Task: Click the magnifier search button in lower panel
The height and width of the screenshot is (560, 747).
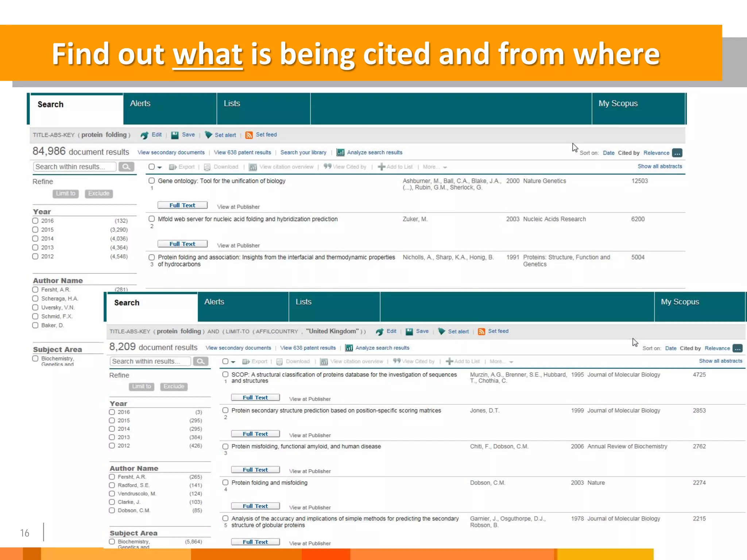Action: click(x=201, y=361)
